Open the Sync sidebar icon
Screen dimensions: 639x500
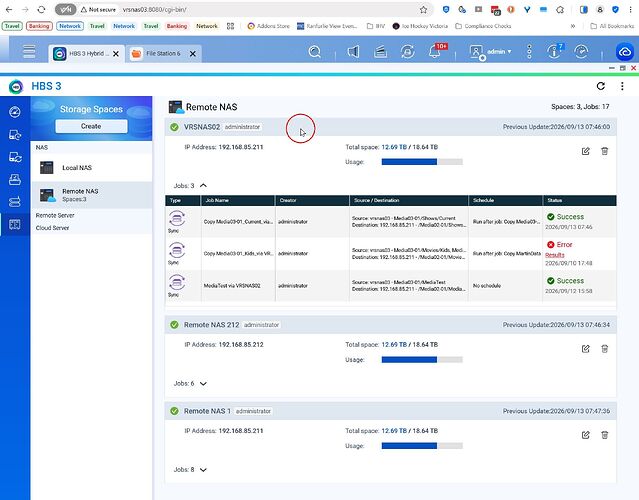(15, 157)
